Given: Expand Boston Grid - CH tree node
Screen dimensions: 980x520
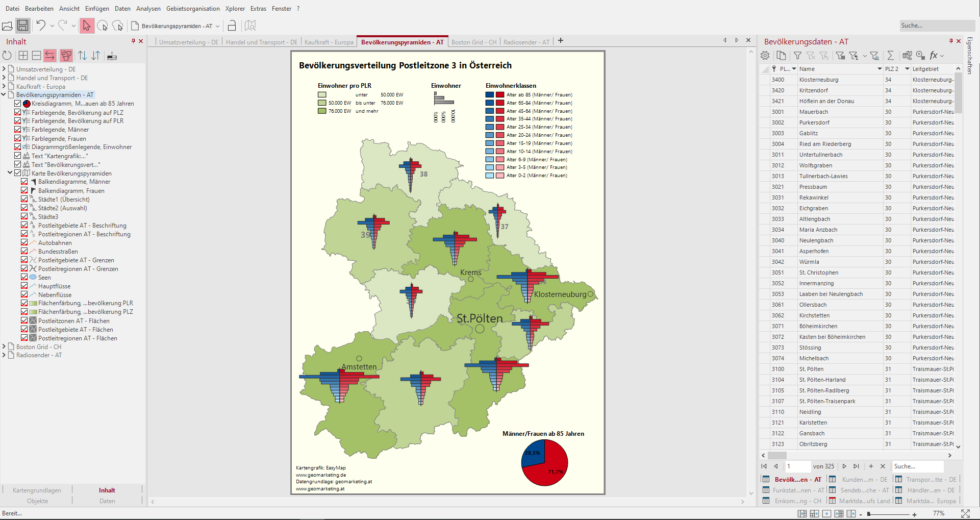Looking at the screenshot, I should pos(4,346).
